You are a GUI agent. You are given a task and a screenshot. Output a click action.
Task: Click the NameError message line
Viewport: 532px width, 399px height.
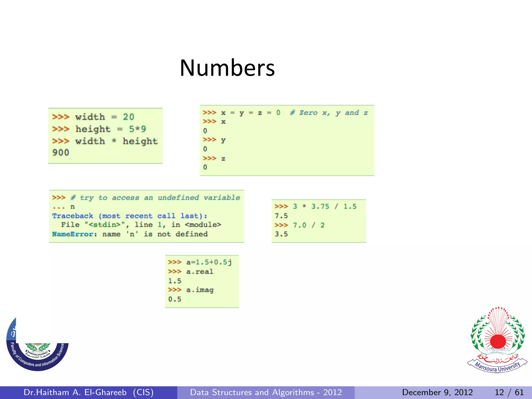pos(130,234)
